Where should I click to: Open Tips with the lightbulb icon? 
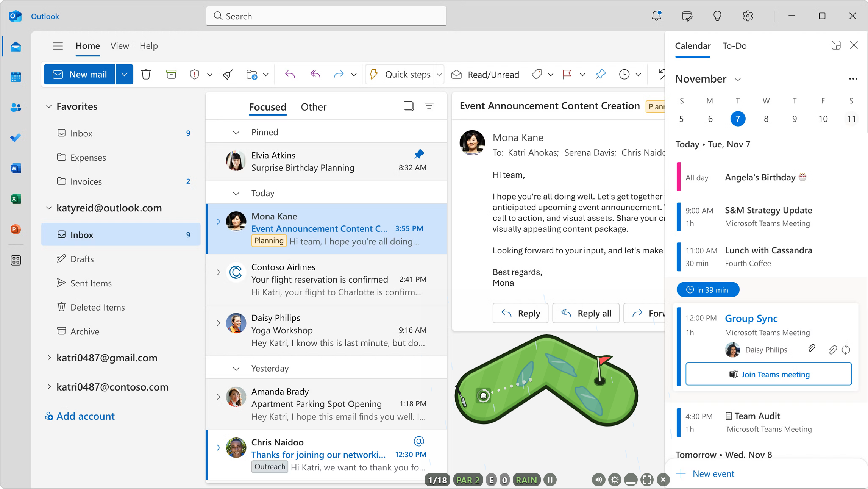coord(717,16)
